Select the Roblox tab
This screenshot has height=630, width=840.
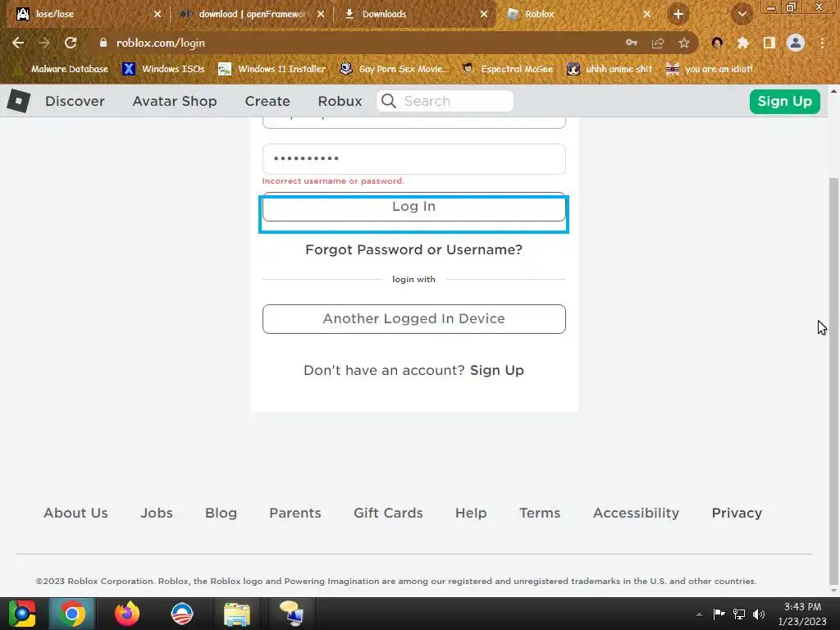[x=578, y=15]
